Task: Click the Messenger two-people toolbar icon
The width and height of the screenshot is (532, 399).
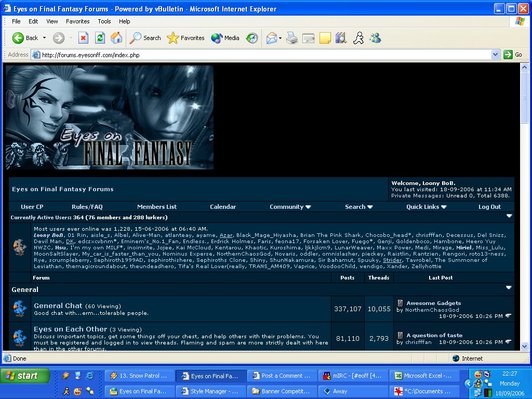Action: pos(375,38)
